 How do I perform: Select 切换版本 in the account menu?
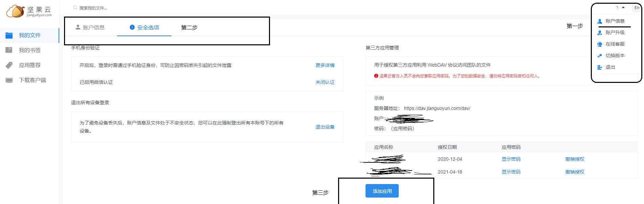coord(615,55)
